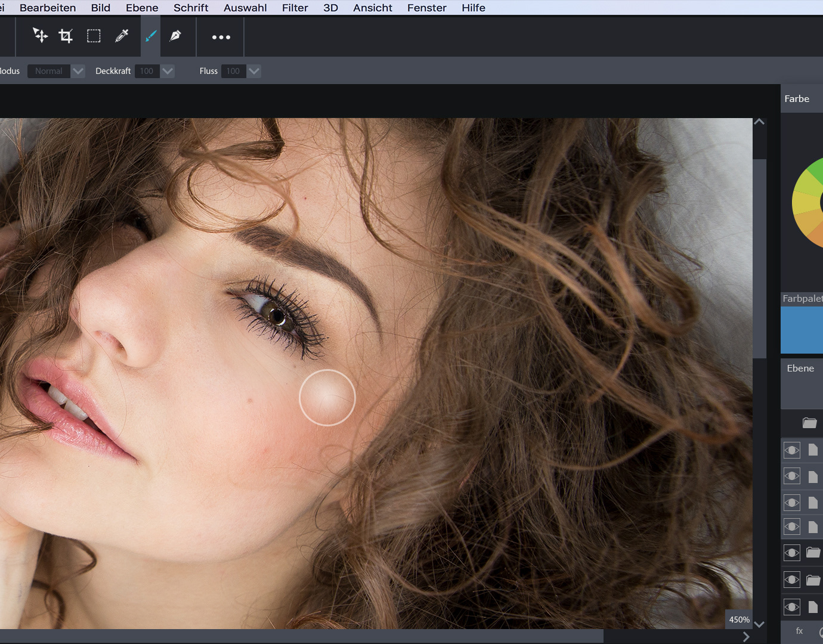Select the Pen tool

(175, 36)
